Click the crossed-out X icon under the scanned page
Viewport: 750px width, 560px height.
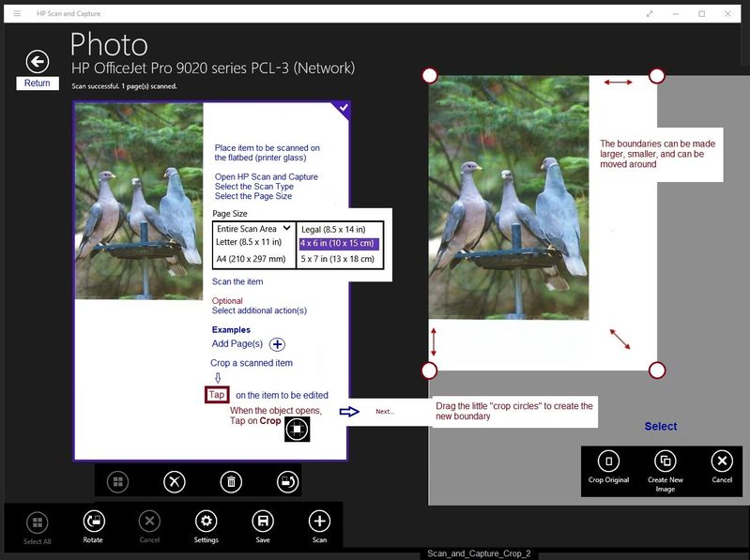pos(174,481)
